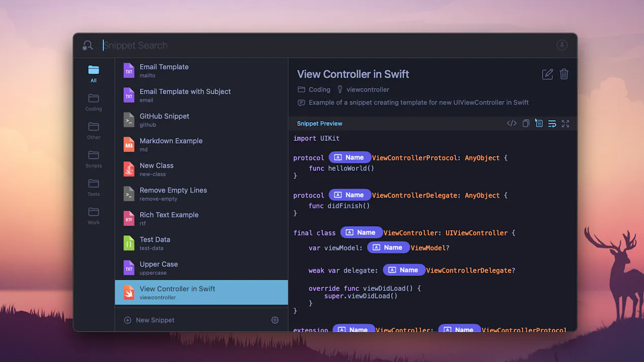Select the Upper Case snippet
The image size is (644, 362).
[201, 268]
